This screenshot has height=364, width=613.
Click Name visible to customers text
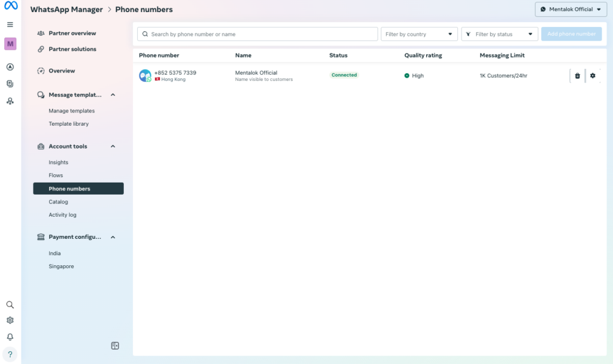264,80
